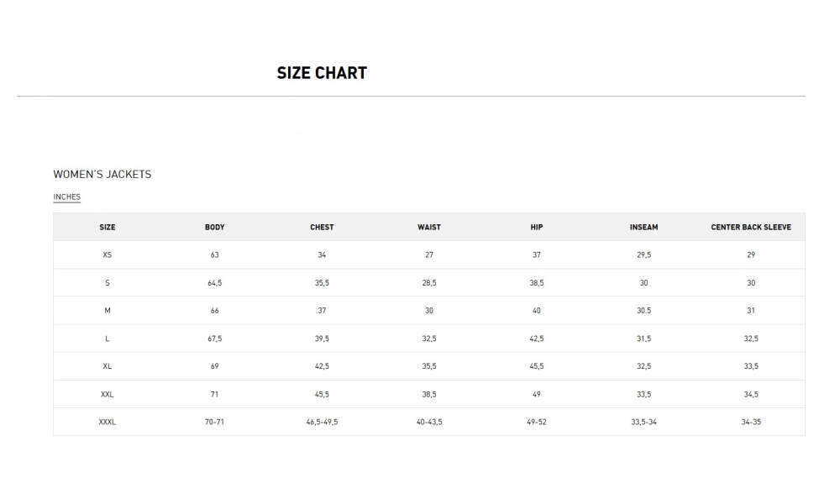840x504 pixels.
Task: Click the SIZE CHART heading
Action: (322, 73)
